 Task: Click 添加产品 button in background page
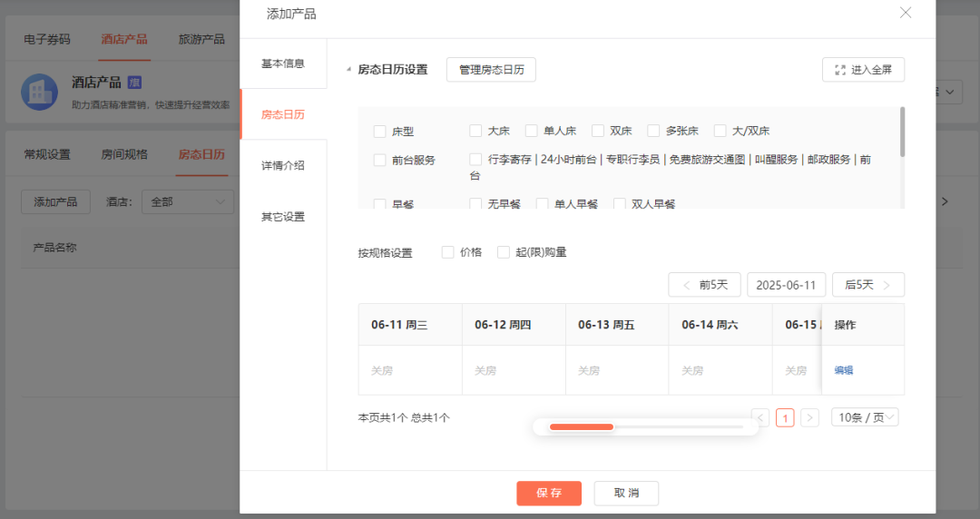pyautogui.click(x=55, y=202)
